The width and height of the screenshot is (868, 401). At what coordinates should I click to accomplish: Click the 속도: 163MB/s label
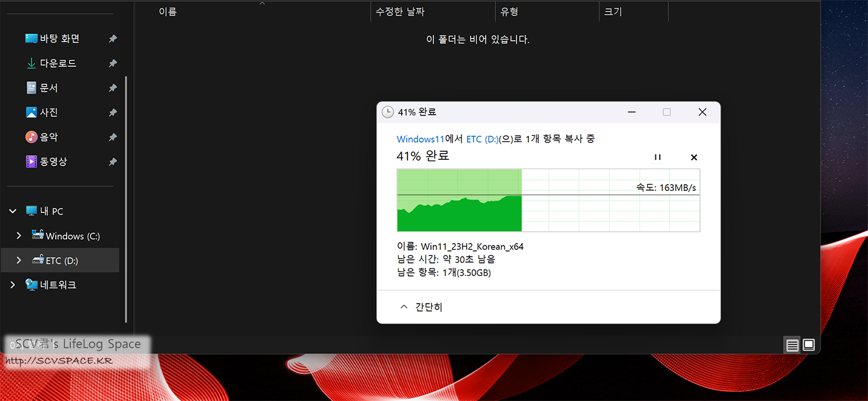[666, 187]
